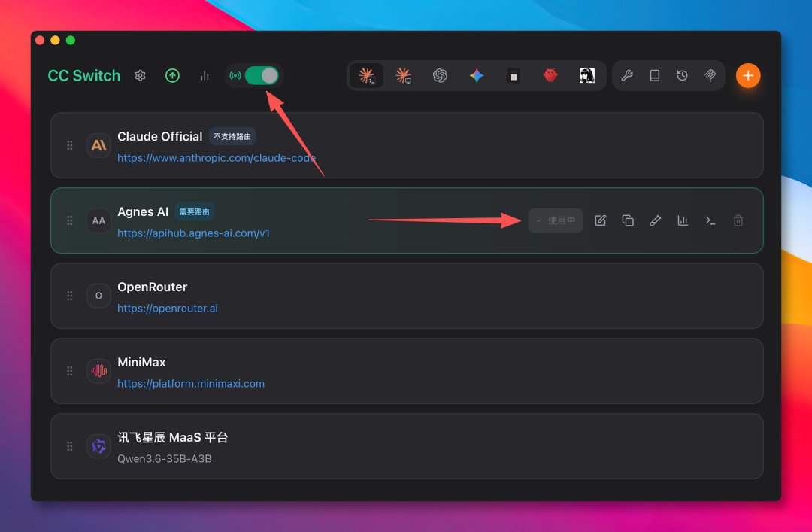Screen dimensions: 812x532
Task: Click the green update arrow icon
Action: tap(172, 76)
